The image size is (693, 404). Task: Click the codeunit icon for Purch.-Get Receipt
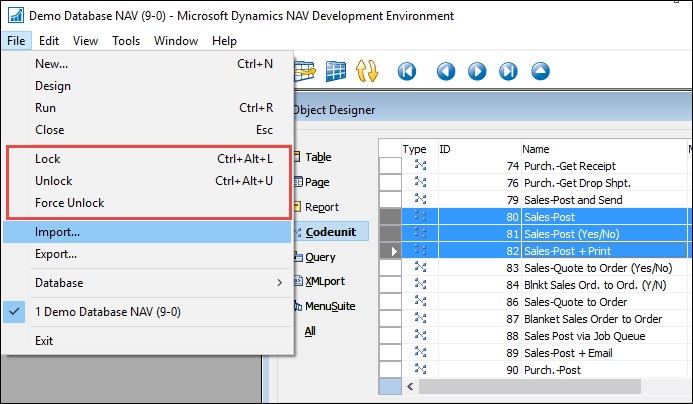tap(420, 165)
